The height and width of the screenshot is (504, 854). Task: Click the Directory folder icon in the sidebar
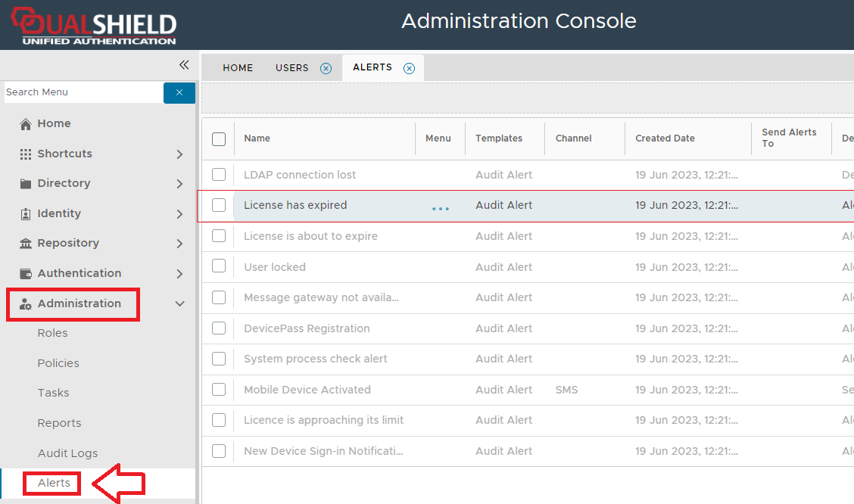[26, 184]
